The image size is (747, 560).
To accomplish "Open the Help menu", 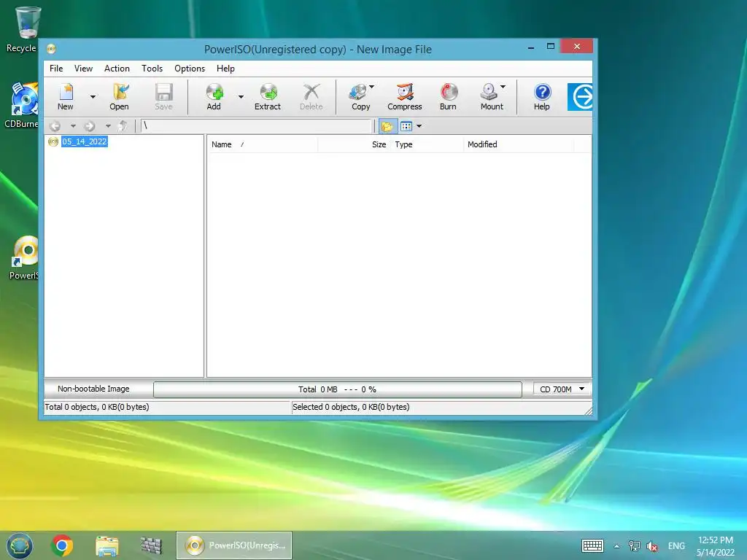I will (x=225, y=69).
